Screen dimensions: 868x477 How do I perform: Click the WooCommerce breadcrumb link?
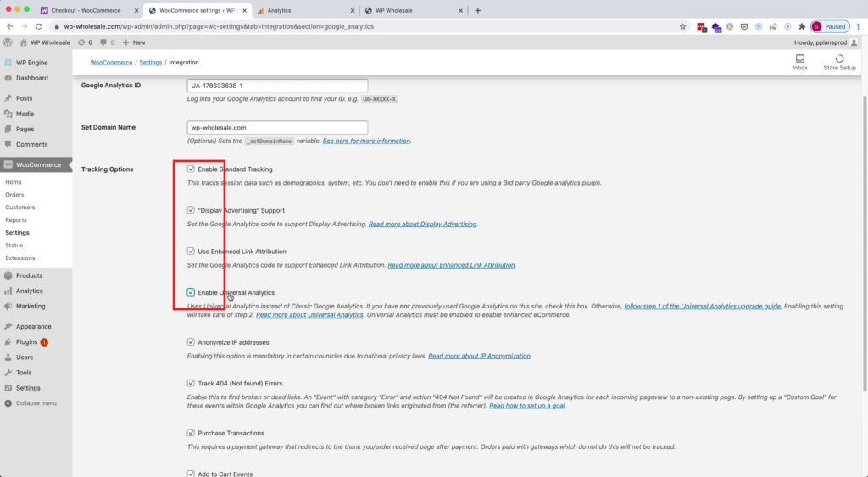111,63
